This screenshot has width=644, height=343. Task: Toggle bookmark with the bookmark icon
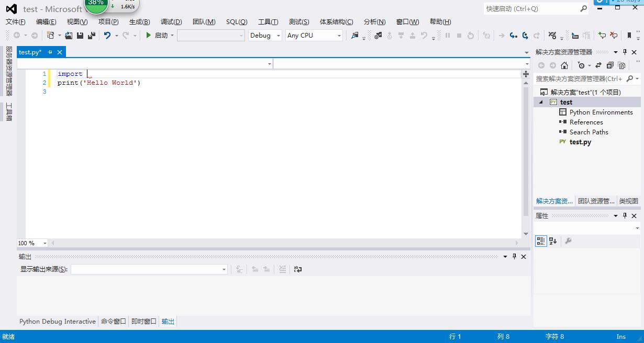point(629,36)
